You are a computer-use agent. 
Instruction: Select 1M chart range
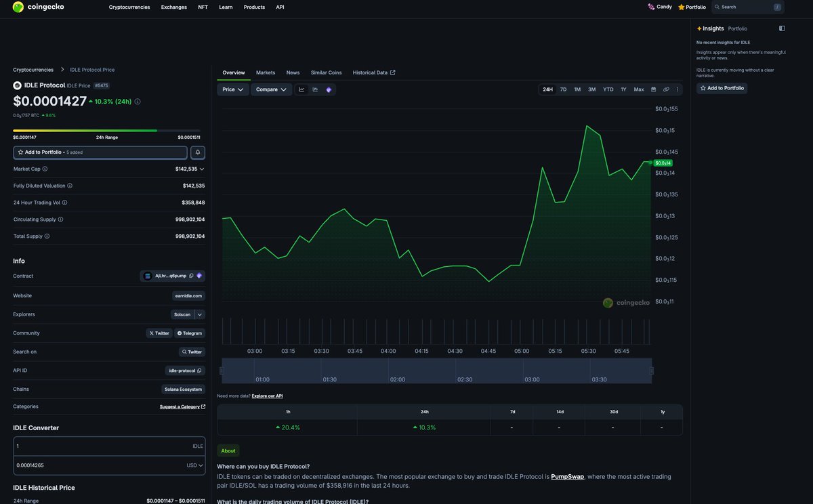click(x=577, y=89)
